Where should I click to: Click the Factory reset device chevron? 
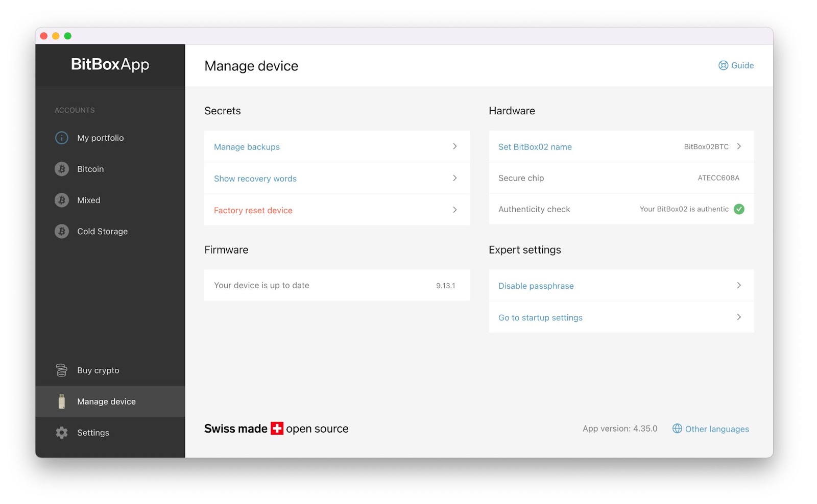[454, 210]
